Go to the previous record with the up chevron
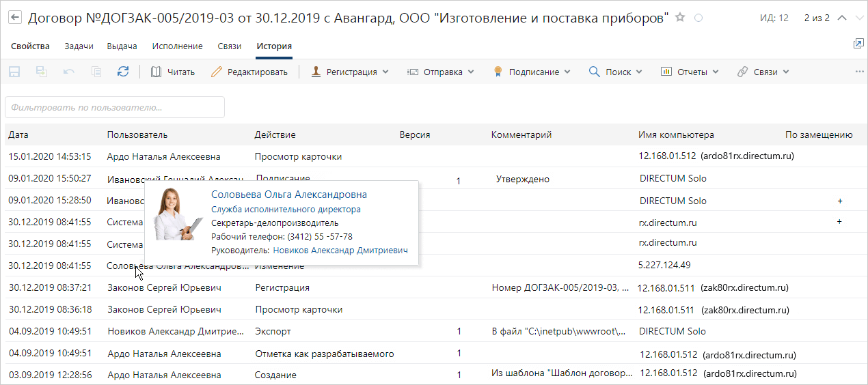 tap(842, 18)
